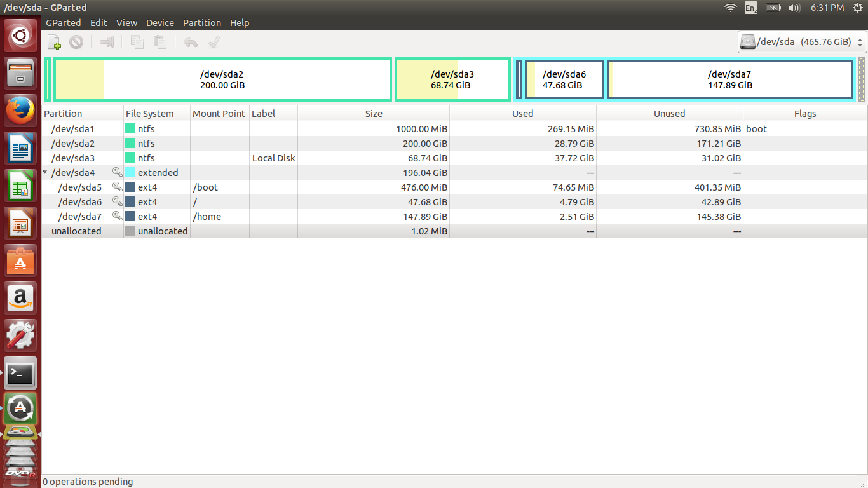Select the /dev/sda7 block in disk map
Screen dimensions: 868x488
point(729,79)
